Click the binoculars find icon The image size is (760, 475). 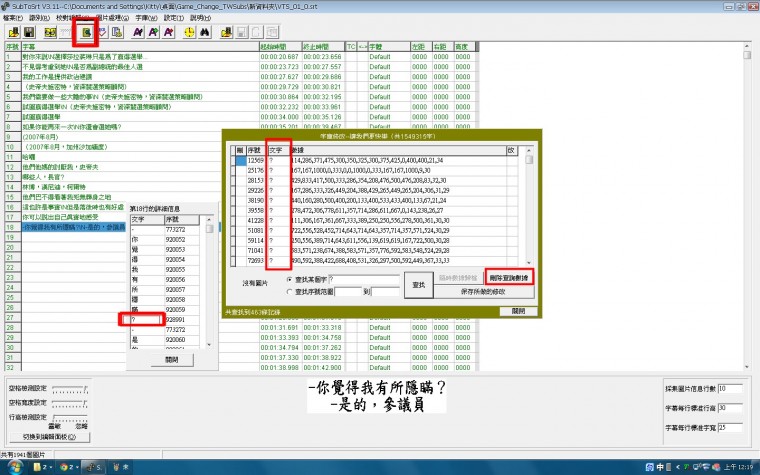pyautogui.click(x=205, y=32)
